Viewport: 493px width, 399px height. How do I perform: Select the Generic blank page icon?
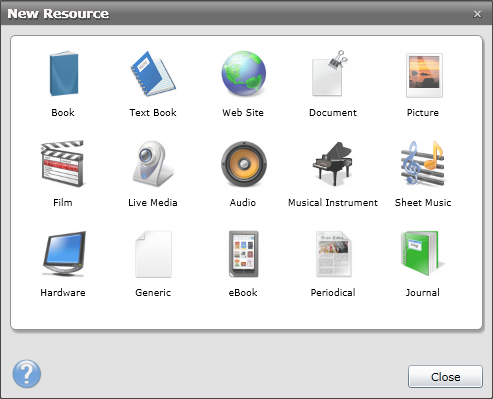click(153, 254)
